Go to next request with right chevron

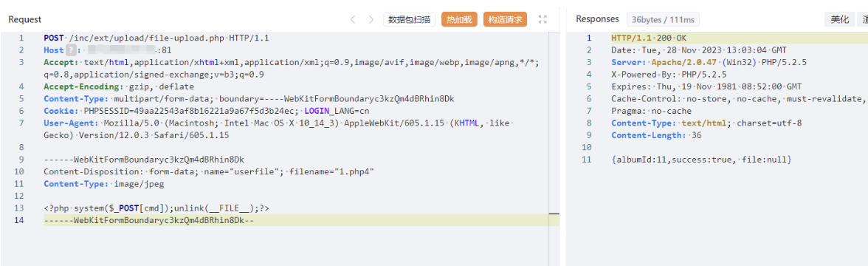(371, 19)
